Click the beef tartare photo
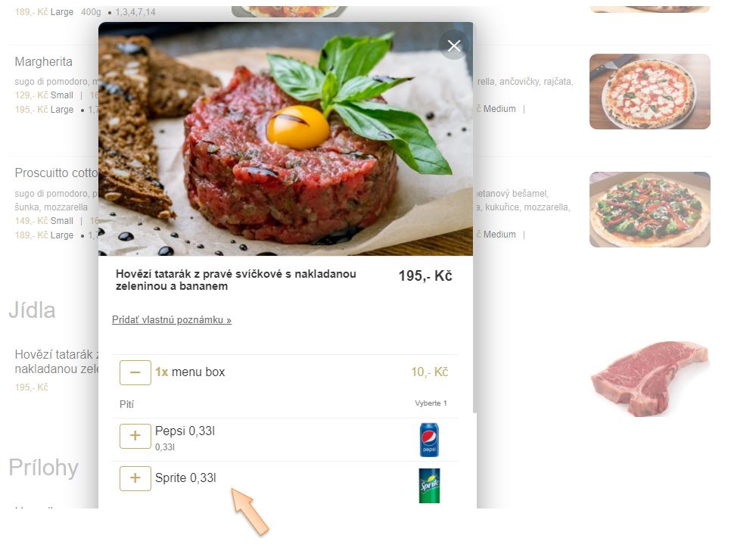 pyautogui.click(x=285, y=139)
